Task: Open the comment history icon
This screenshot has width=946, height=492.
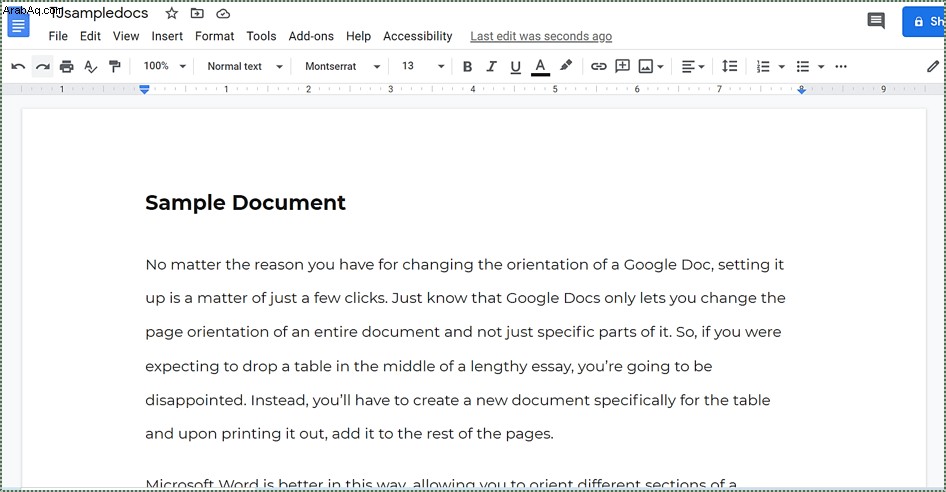Action: pos(876,21)
